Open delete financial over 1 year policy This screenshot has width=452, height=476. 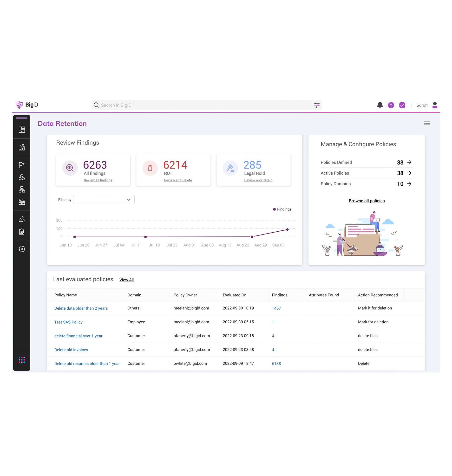pos(78,336)
